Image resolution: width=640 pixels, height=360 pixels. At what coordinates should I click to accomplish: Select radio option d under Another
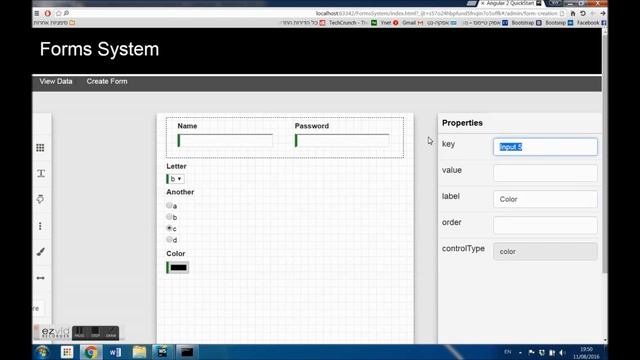click(169, 240)
